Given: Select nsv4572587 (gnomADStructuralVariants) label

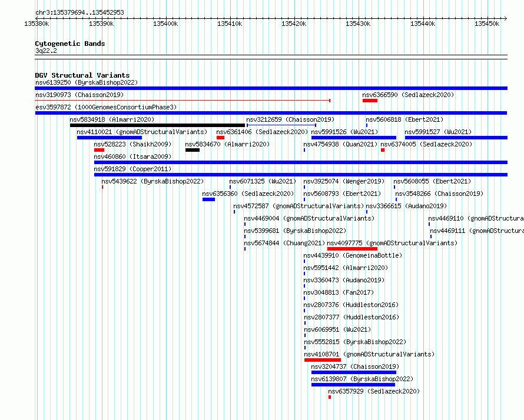Looking at the screenshot, I should (x=299, y=206).
